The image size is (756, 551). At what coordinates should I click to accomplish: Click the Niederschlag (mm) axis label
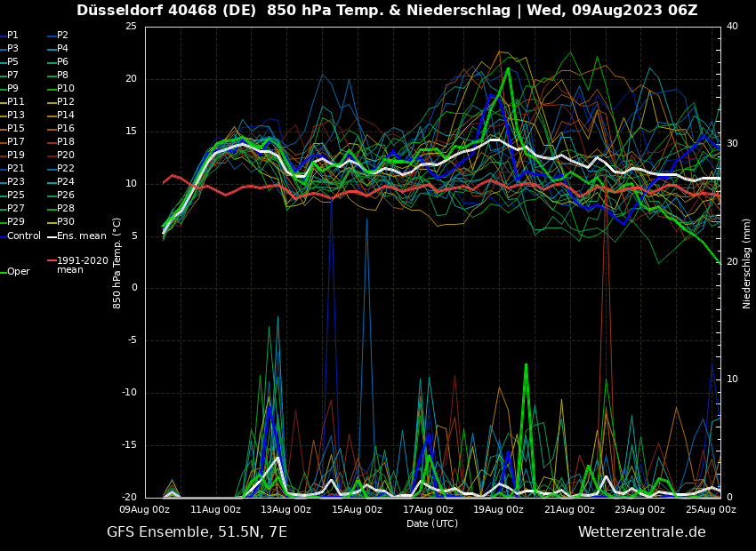click(747, 263)
